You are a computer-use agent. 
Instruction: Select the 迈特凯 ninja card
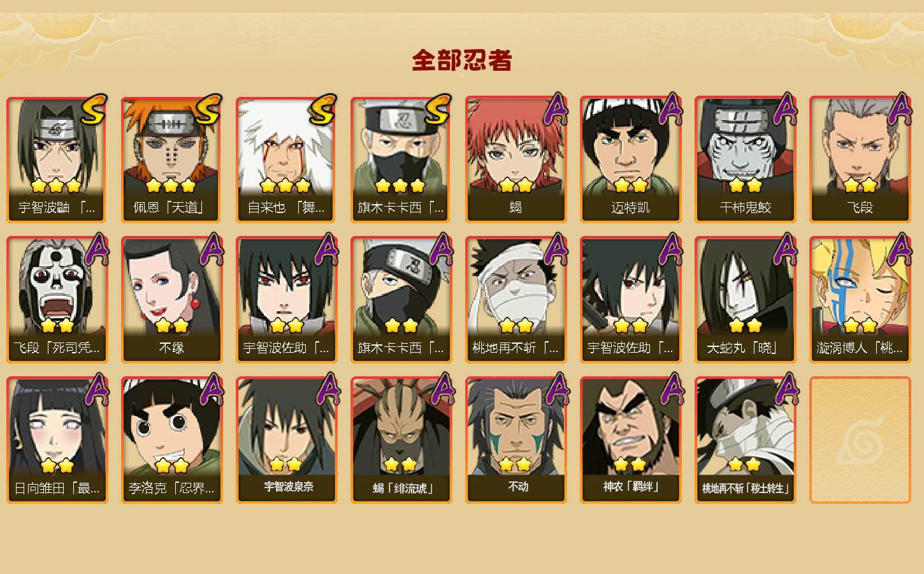[x=630, y=159]
